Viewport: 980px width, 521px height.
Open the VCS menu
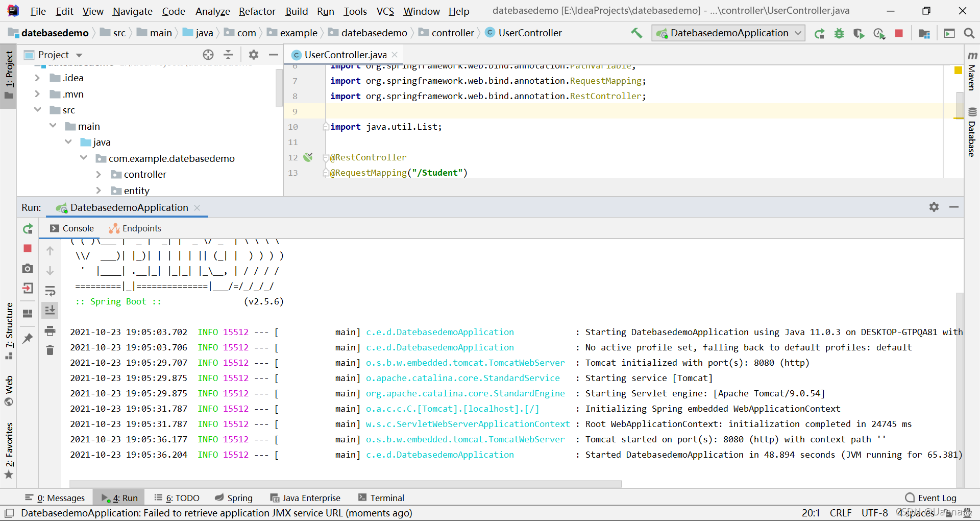click(385, 11)
